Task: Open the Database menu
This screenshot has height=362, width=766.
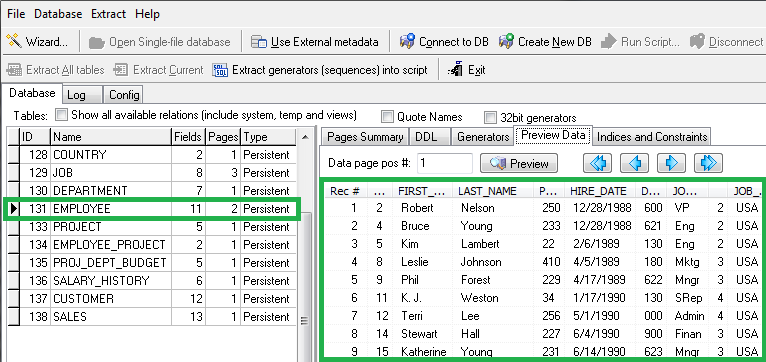Action: [58, 14]
